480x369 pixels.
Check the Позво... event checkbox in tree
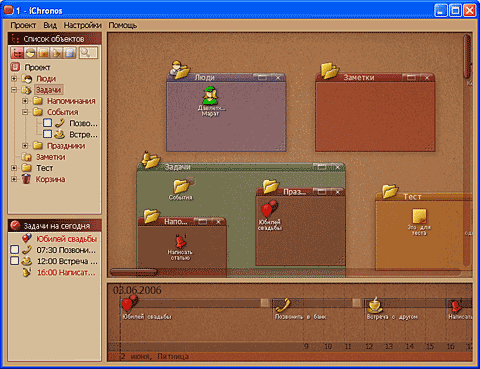click(x=48, y=123)
